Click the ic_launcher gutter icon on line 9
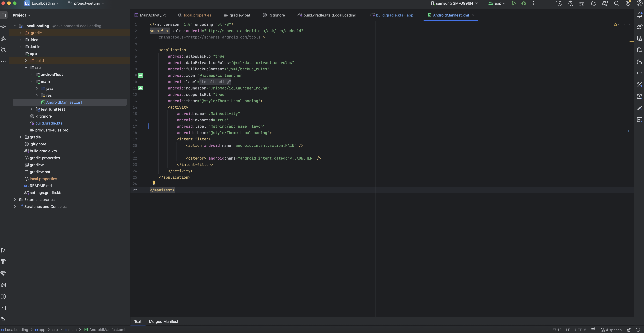 point(141,75)
